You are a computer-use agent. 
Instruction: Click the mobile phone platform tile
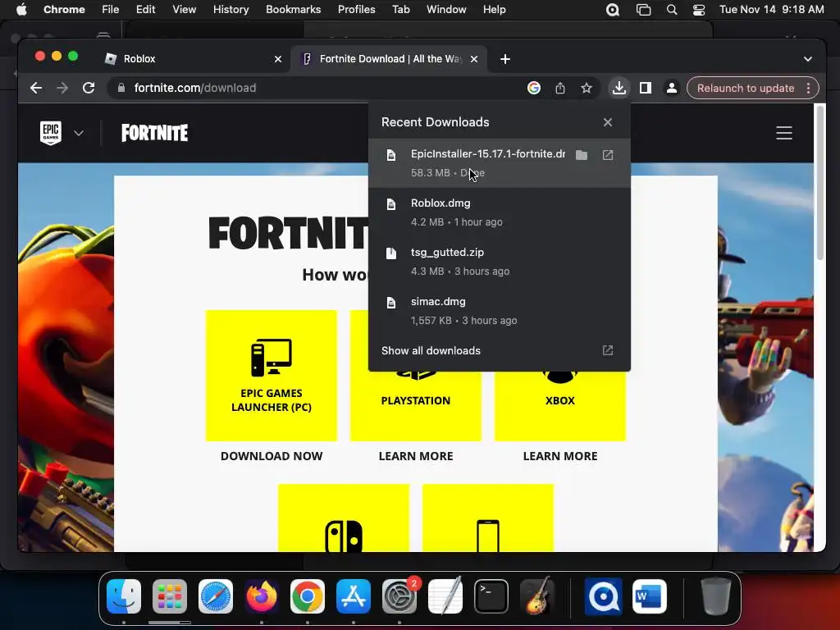(x=487, y=518)
